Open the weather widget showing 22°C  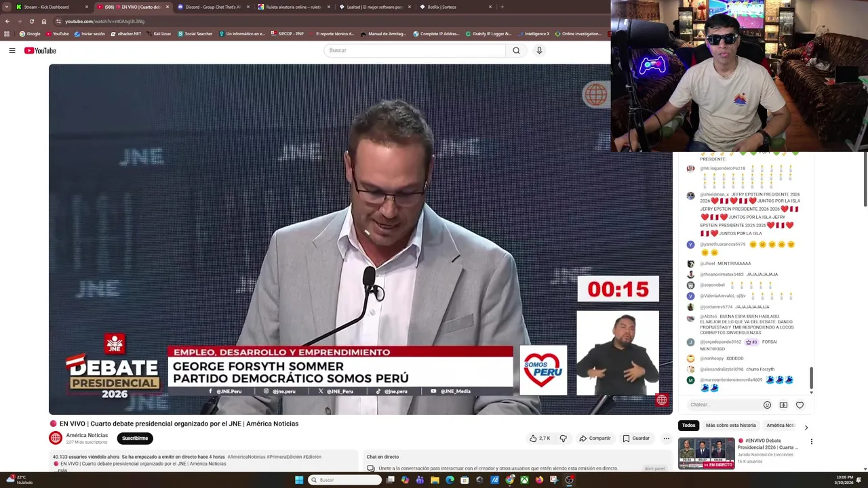click(19, 480)
